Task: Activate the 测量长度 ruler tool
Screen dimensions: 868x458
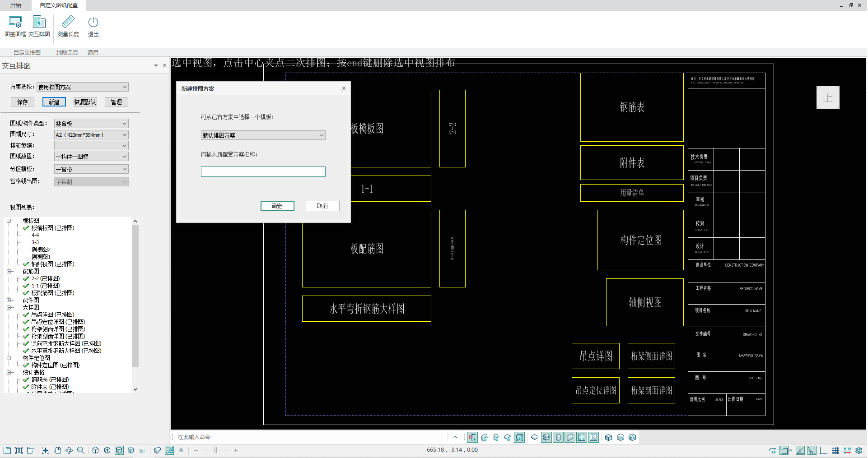Action: pyautogui.click(x=68, y=26)
